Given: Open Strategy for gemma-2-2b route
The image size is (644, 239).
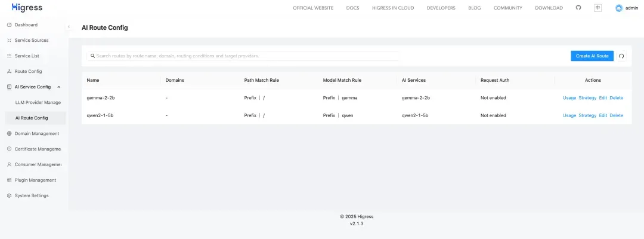Looking at the screenshot, I should tap(587, 98).
